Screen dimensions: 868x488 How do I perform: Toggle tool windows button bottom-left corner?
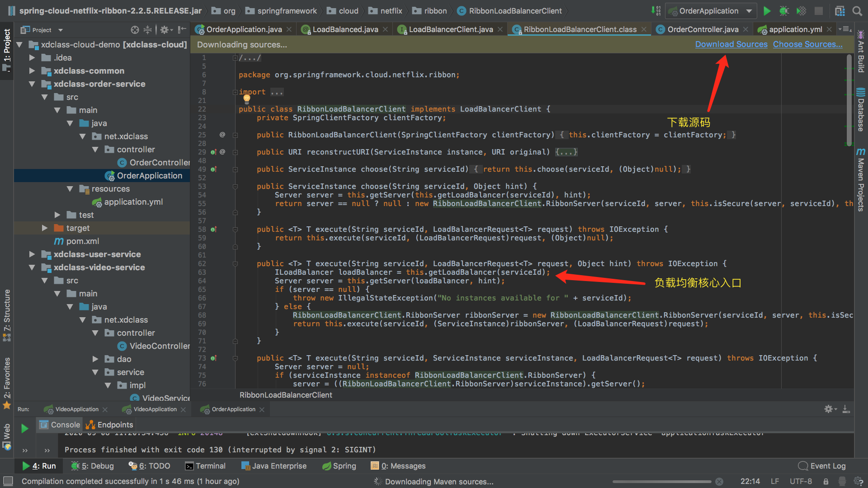coord(8,481)
